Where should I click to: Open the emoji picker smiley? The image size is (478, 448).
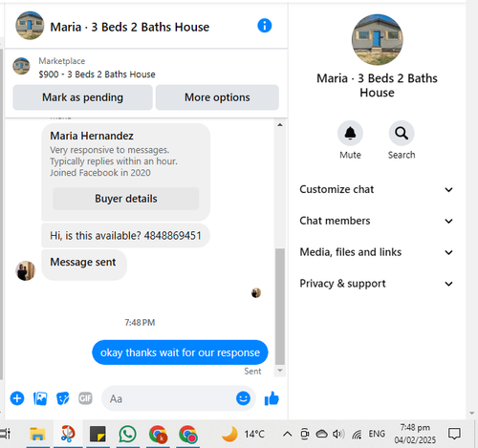243,398
